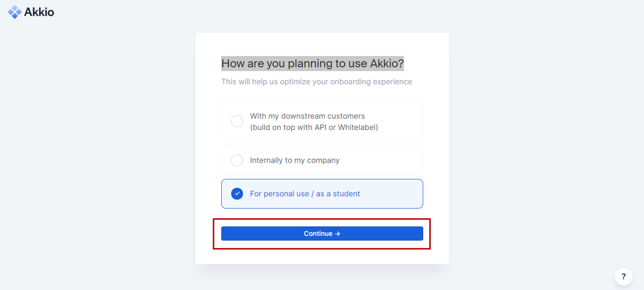Click the word "Whitelabel)" in first option

(358, 127)
